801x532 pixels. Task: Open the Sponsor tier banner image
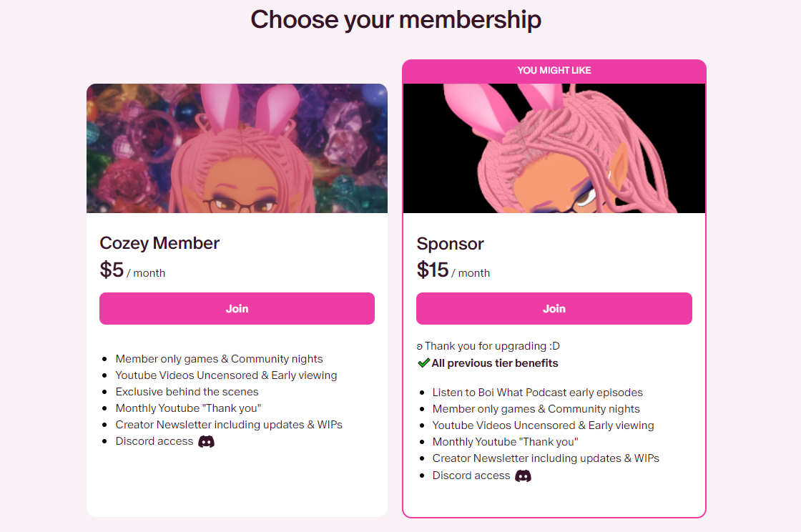554,148
